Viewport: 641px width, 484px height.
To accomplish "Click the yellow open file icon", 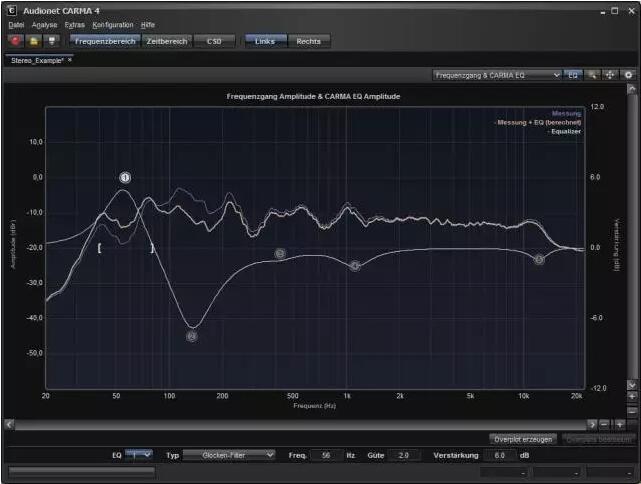I will pyautogui.click(x=34, y=41).
